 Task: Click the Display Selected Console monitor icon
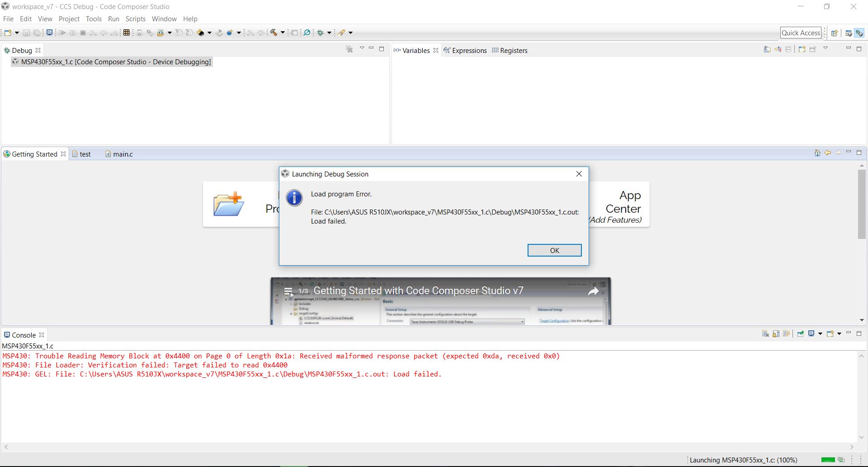pos(811,334)
